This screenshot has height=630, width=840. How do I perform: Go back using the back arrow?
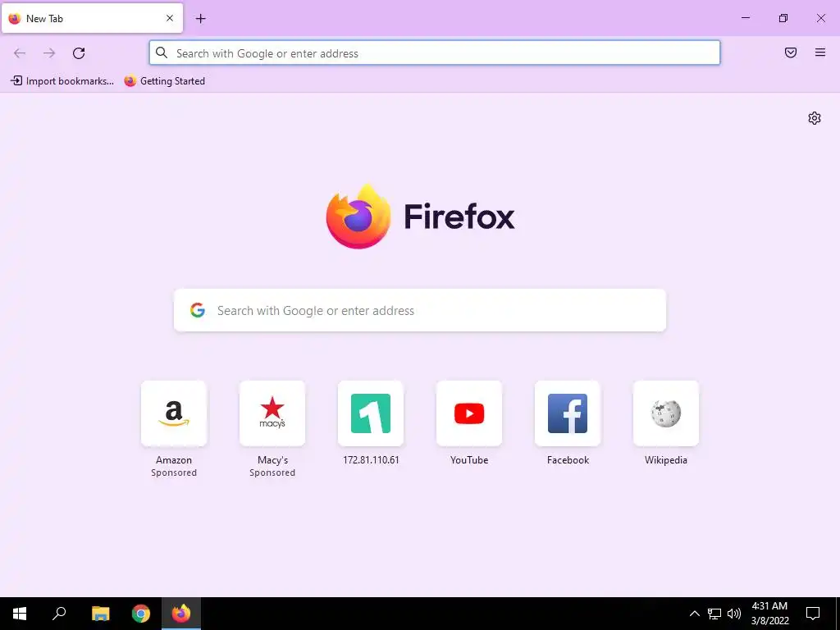pos(20,53)
